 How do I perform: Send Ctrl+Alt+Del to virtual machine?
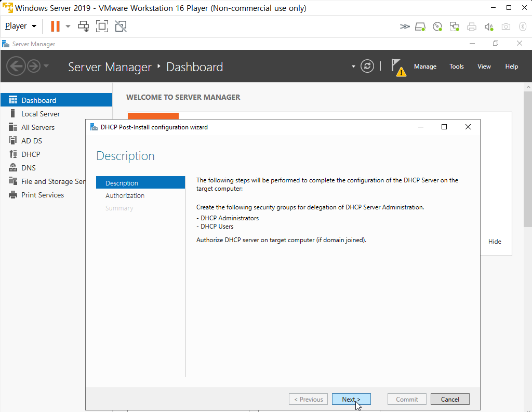click(x=83, y=26)
